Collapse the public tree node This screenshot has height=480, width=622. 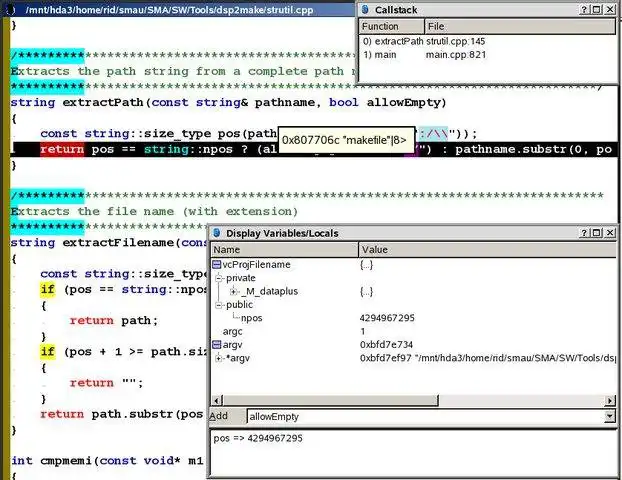[219, 305]
